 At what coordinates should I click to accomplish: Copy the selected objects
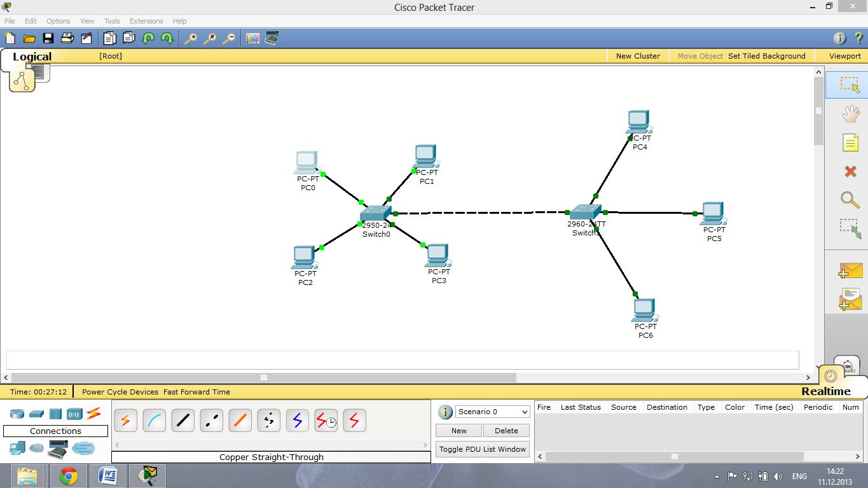[x=110, y=38]
